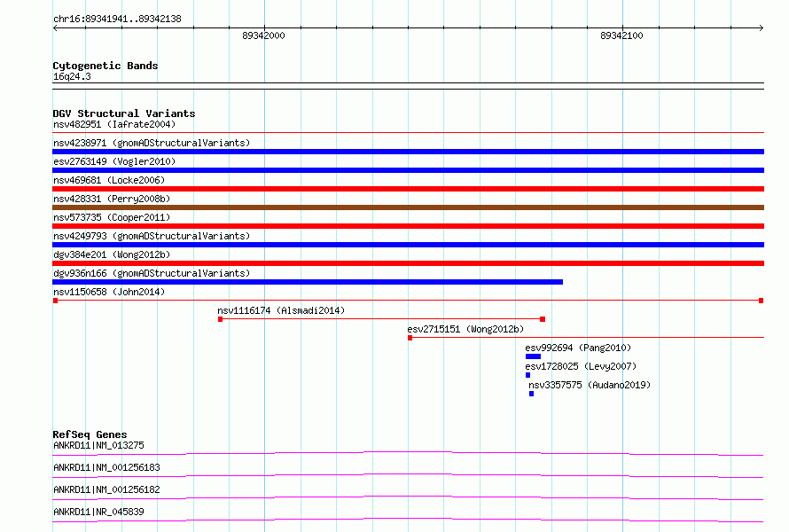Select the ANKRD11|NM_013275 gene label
This screenshot has height=532, width=789.
(x=98, y=445)
